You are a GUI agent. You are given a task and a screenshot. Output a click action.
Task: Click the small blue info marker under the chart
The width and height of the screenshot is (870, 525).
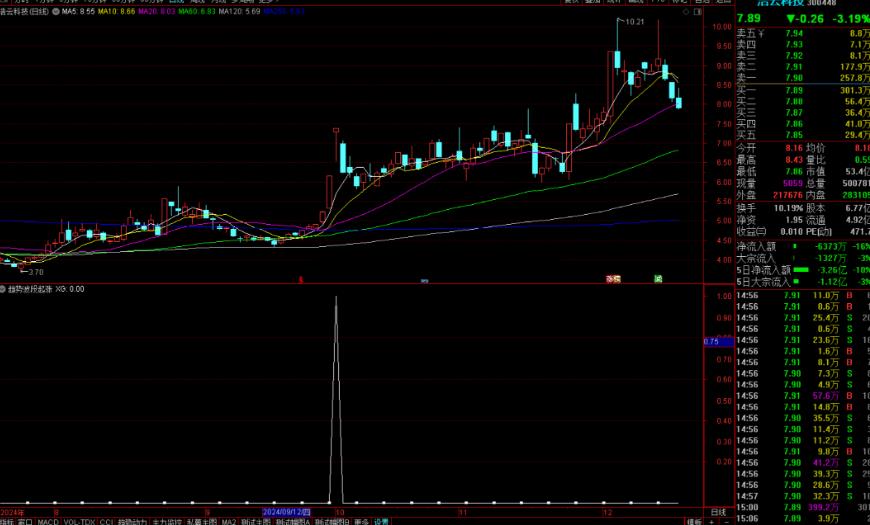(x=424, y=281)
